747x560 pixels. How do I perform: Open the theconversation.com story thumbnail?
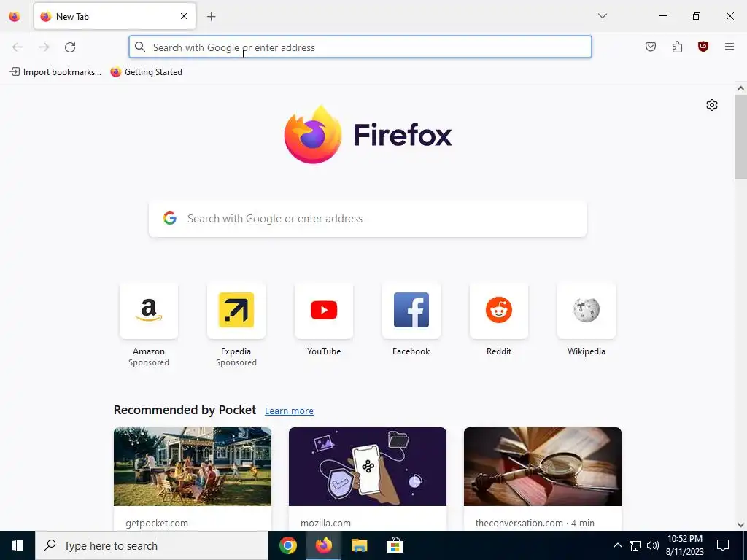coord(543,467)
